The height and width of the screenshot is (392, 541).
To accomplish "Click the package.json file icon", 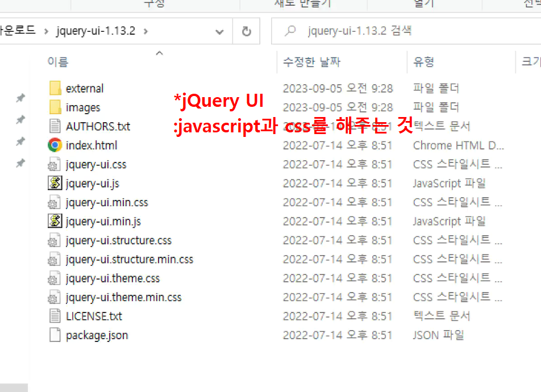I will (55, 335).
